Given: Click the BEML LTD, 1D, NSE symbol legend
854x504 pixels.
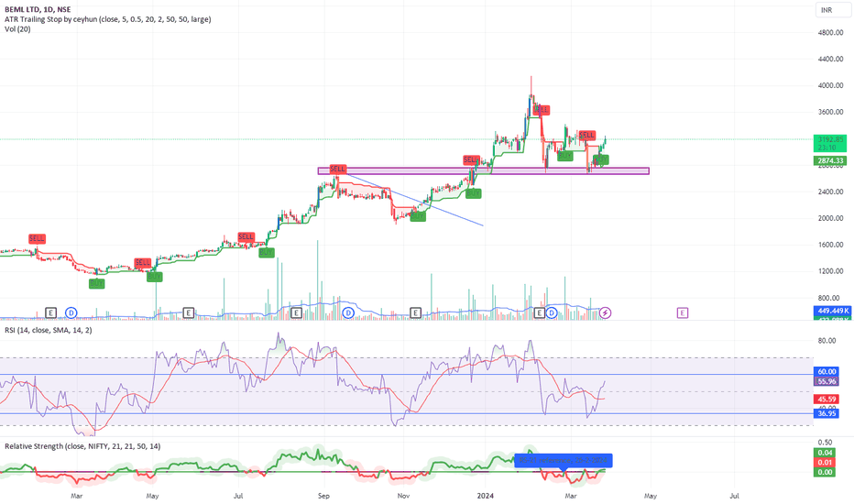Looking at the screenshot, I should click(x=38, y=9).
